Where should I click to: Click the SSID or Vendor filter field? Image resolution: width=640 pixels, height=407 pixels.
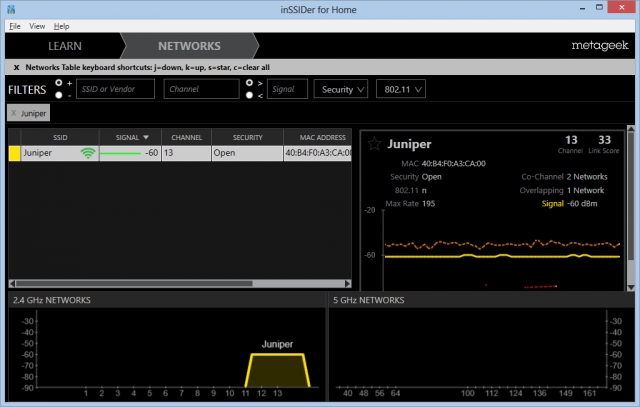click(116, 89)
